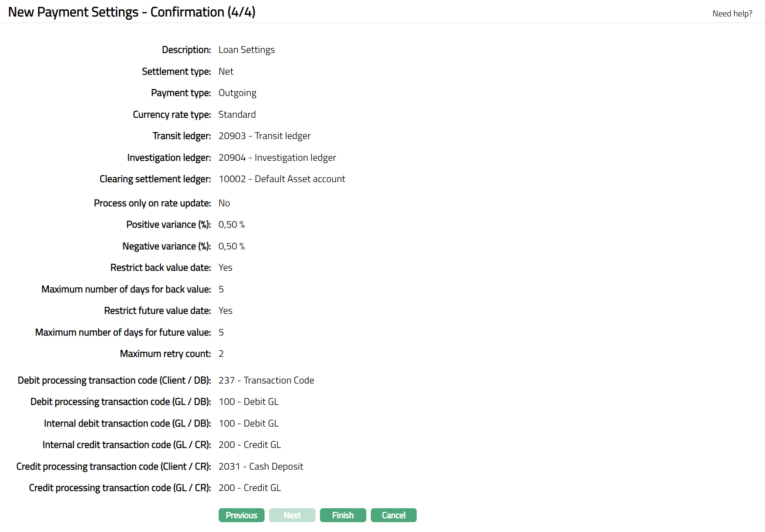Viewport: 765px width, 532px height.
Task: Cancel the new payment settings wizard
Action: 393,515
